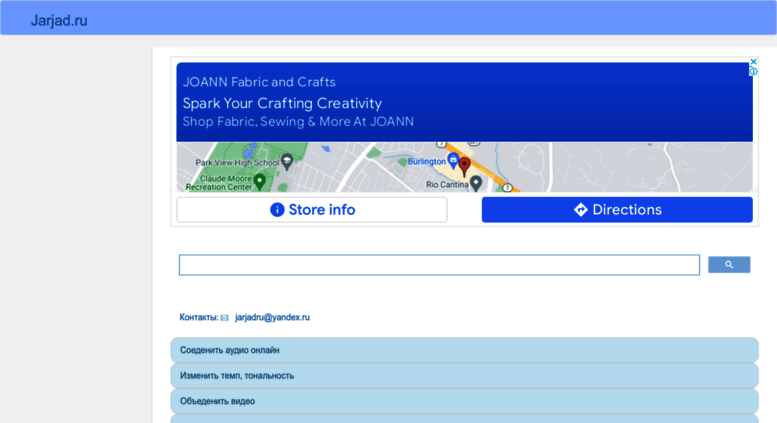Open the jarjadru@yandex.ru email link

[273, 317]
